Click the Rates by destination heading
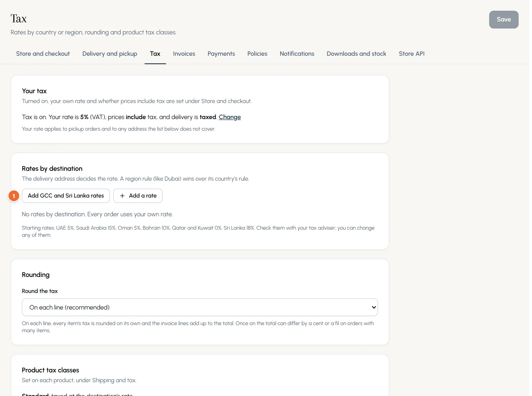532x396 pixels. (x=52, y=168)
